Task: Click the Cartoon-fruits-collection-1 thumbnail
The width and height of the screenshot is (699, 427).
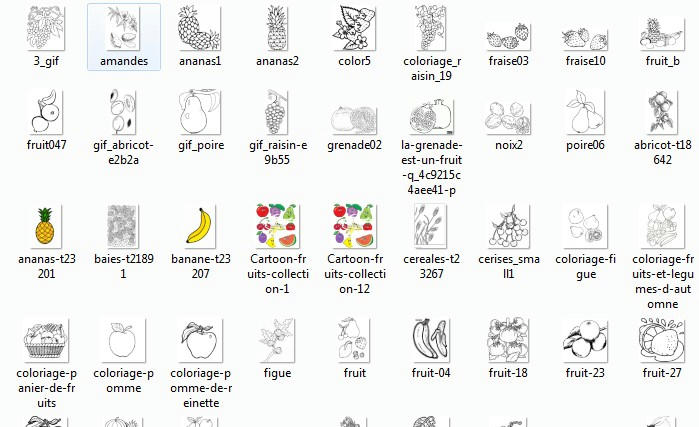Action: (x=275, y=226)
